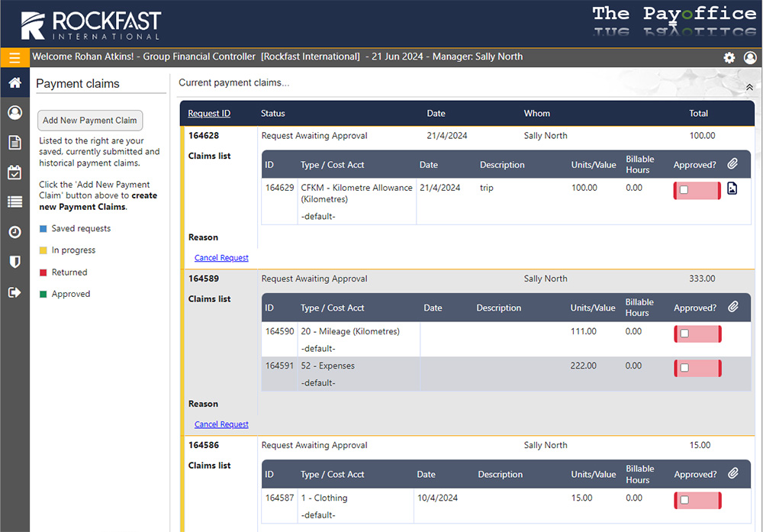Open settings gear icon in header

[729, 58]
